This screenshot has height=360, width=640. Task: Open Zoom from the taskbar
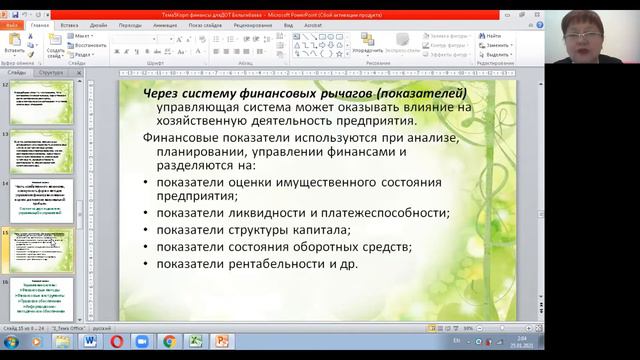(142, 341)
